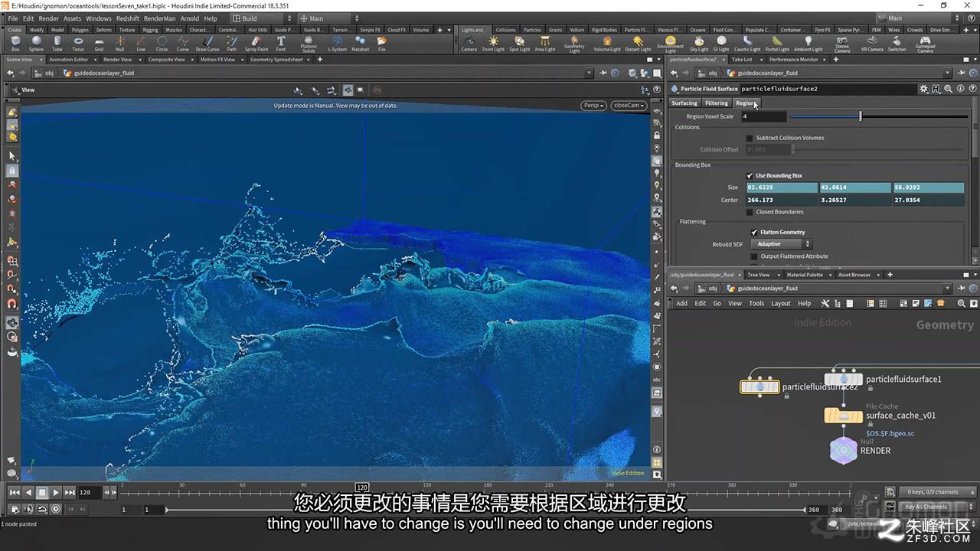
Task: Open the Oceans shelf tab
Action: click(698, 30)
